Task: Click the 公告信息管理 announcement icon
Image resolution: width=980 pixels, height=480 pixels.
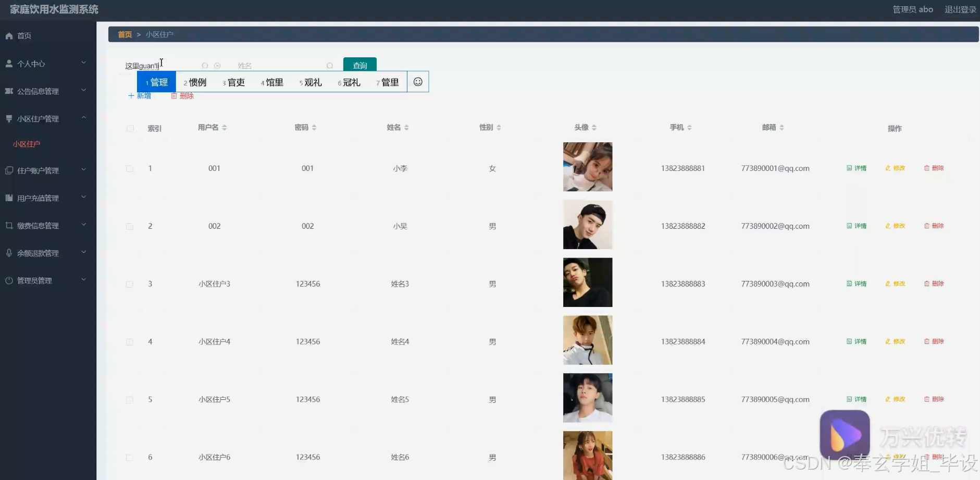Action: click(9, 90)
